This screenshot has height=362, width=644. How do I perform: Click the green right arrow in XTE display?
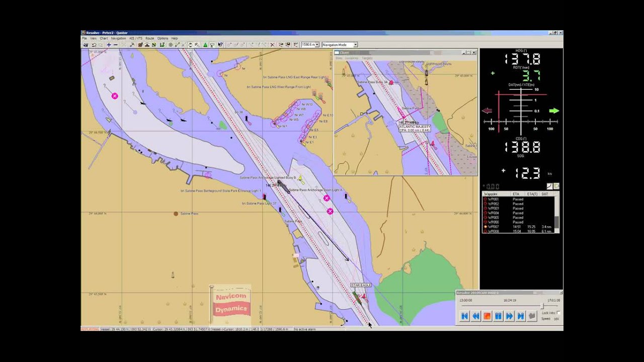[x=554, y=111]
